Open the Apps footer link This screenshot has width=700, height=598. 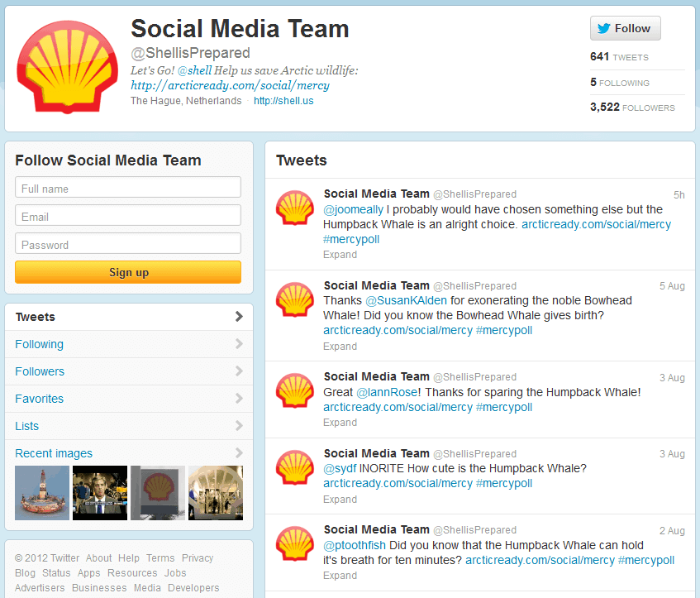[88, 573]
